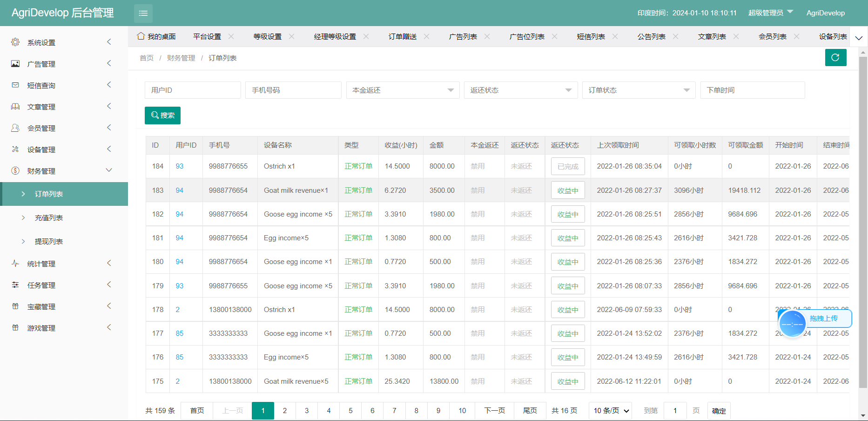Open user ID 2 link in order 178
Screen dimensions: 868x421
[178, 309]
